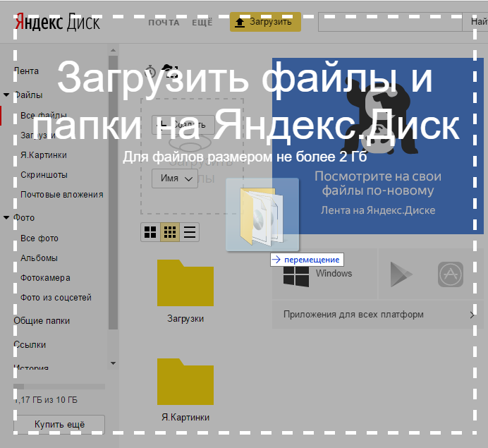Collapse the Файлы section triangle
Screen dimensions: 488x448
point(6,95)
